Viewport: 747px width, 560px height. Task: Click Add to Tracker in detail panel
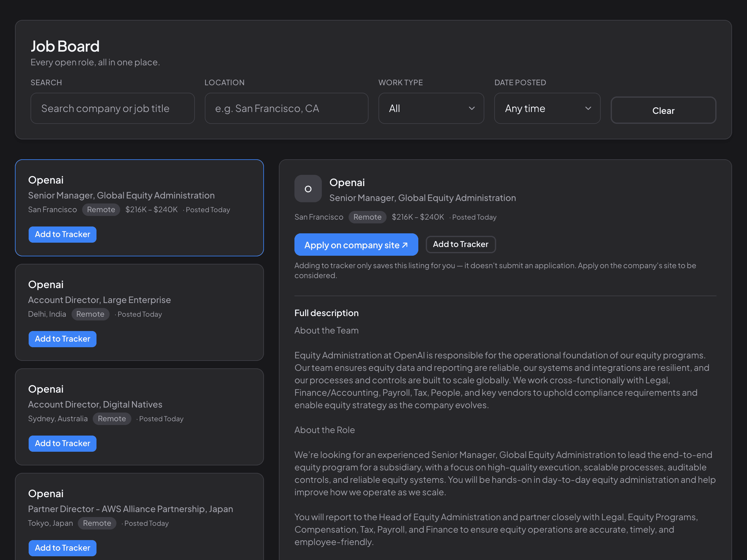461,245
